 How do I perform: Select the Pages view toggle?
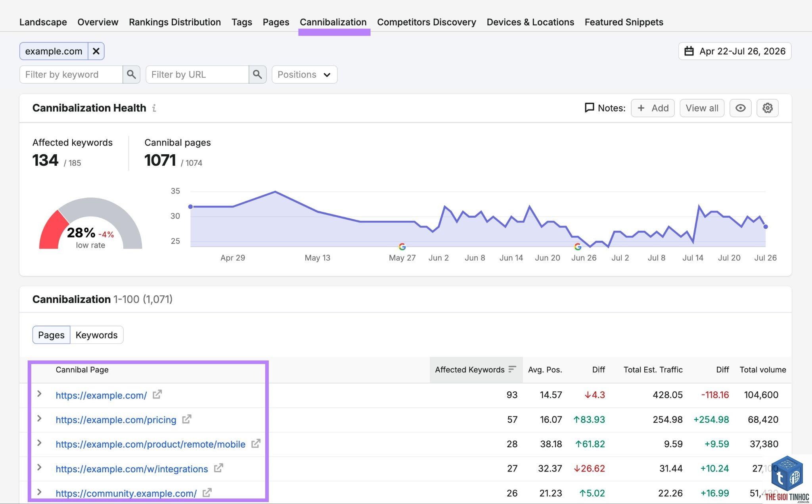(51, 335)
